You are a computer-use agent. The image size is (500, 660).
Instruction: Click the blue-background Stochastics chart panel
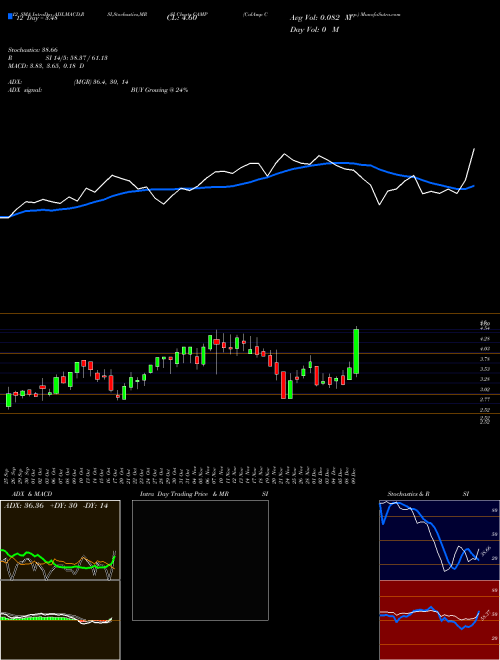coord(439,540)
